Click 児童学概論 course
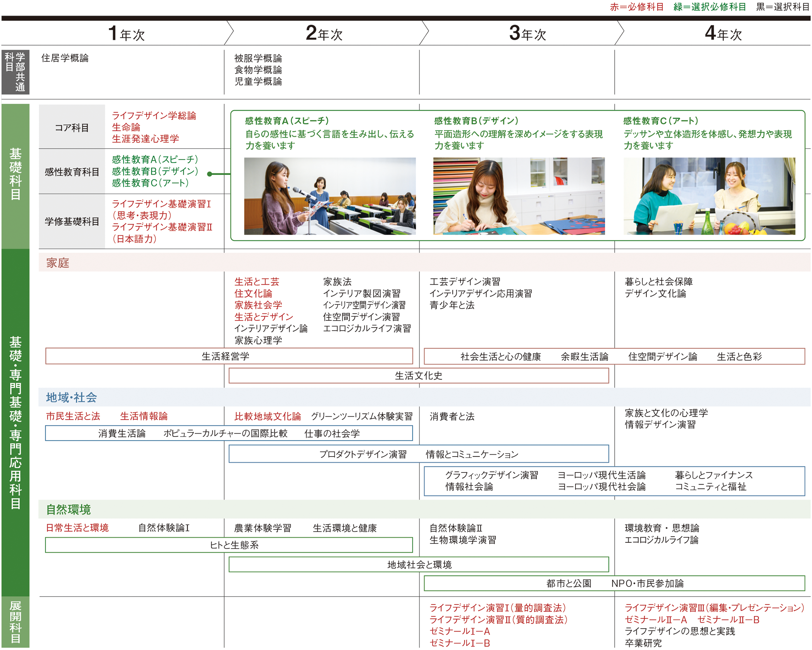Screen dimensions: 812x650 pyautogui.click(x=258, y=81)
